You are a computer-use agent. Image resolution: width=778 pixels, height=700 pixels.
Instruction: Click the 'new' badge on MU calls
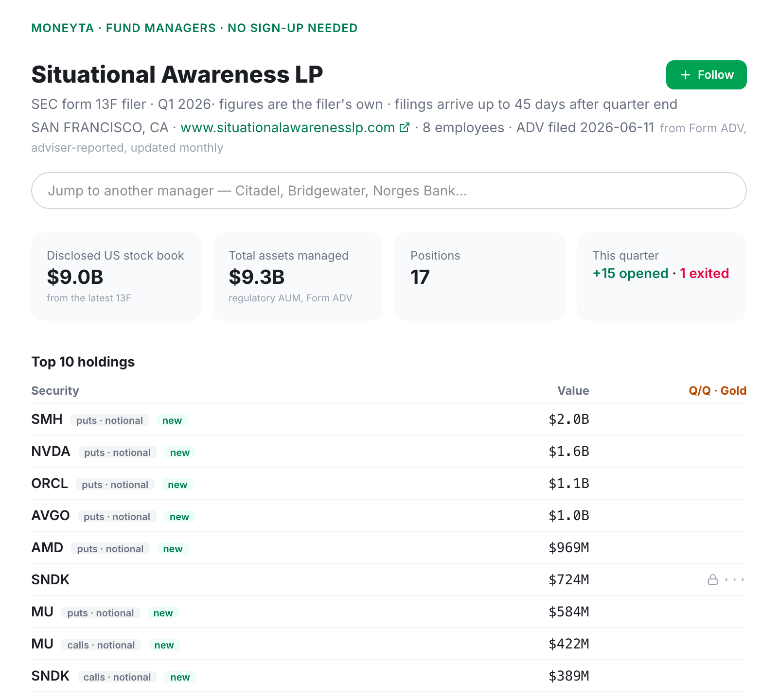(x=164, y=645)
